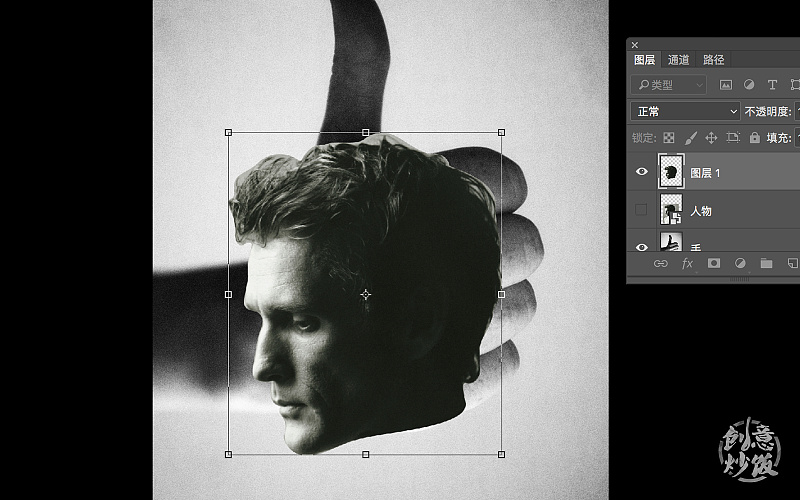Viewport: 800px width, 500px height.
Task: Select the 人物 layer thumbnail
Action: point(671,211)
